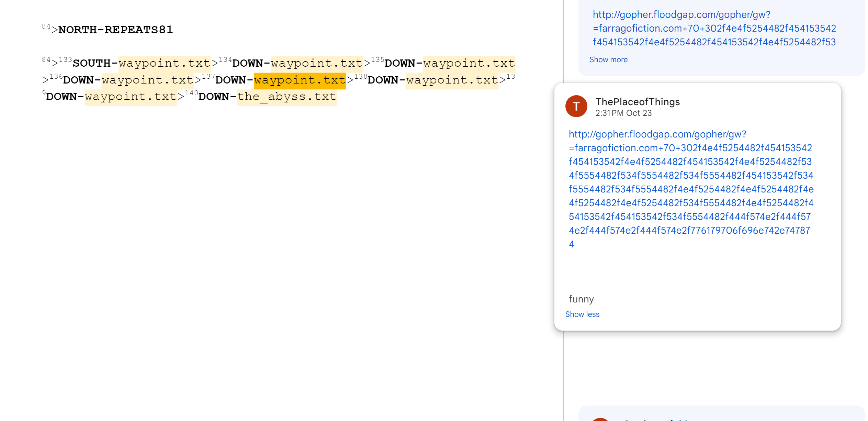This screenshot has height=421, width=868.
Task: Select highlighted waypoint.txt after SOUTH-
Action: pyautogui.click(x=164, y=64)
